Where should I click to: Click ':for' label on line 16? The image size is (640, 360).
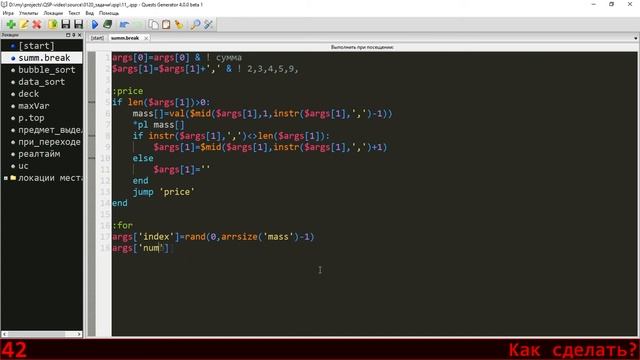click(x=122, y=225)
